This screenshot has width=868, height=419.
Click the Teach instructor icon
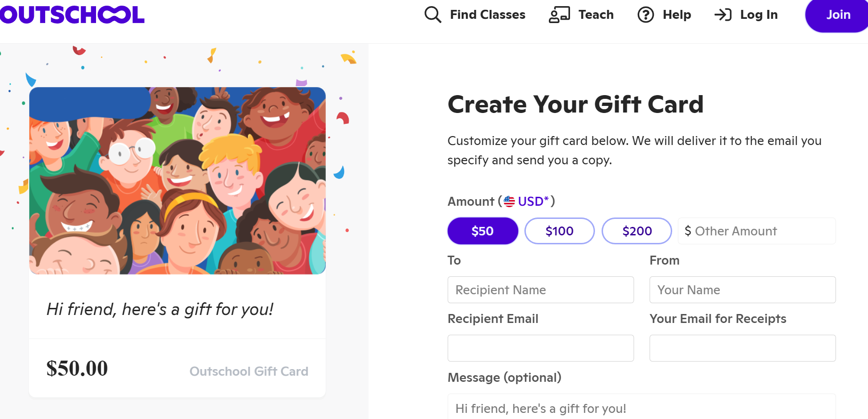[x=559, y=15]
